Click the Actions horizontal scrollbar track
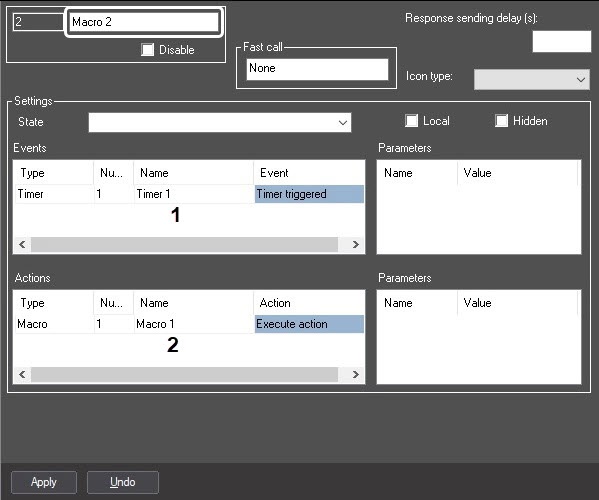Viewport: 599px width, 500px height. point(185,374)
